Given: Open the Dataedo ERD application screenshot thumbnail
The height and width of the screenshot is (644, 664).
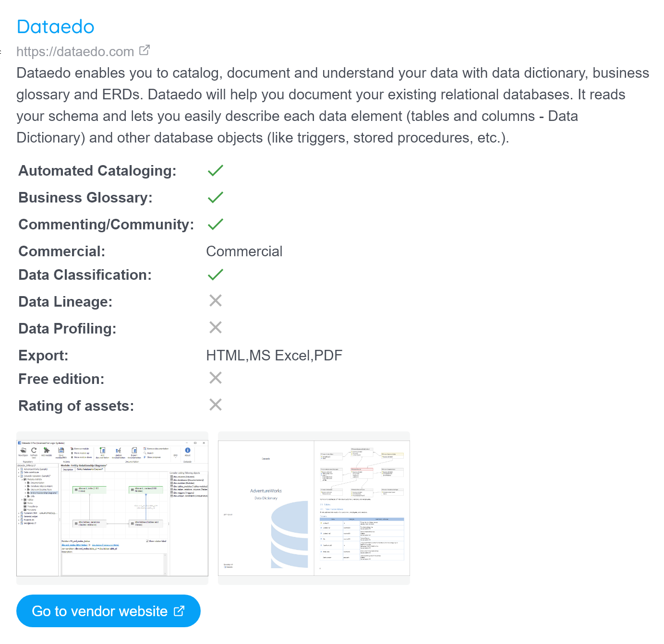Looking at the screenshot, I should point(112,508).
